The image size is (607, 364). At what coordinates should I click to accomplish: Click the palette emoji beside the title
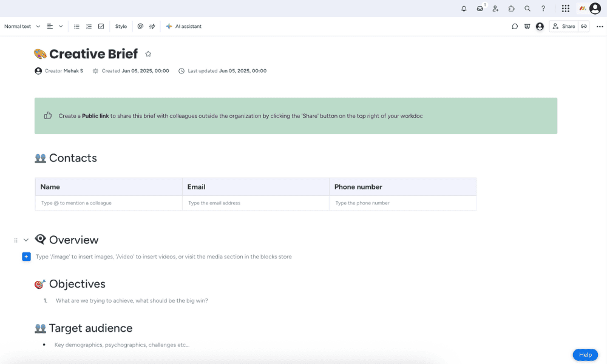40,54
